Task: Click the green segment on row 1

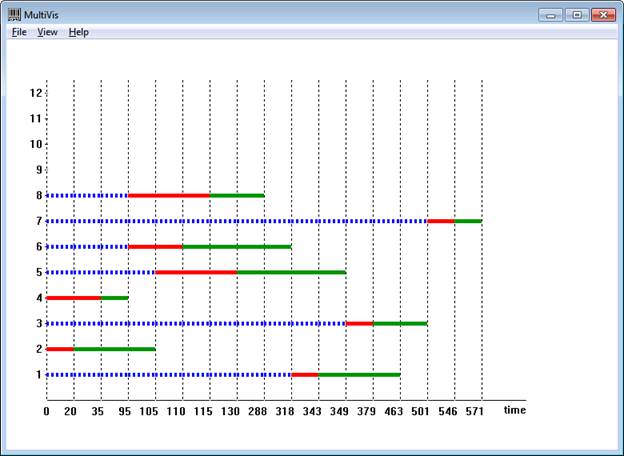Action: [359, 374]
